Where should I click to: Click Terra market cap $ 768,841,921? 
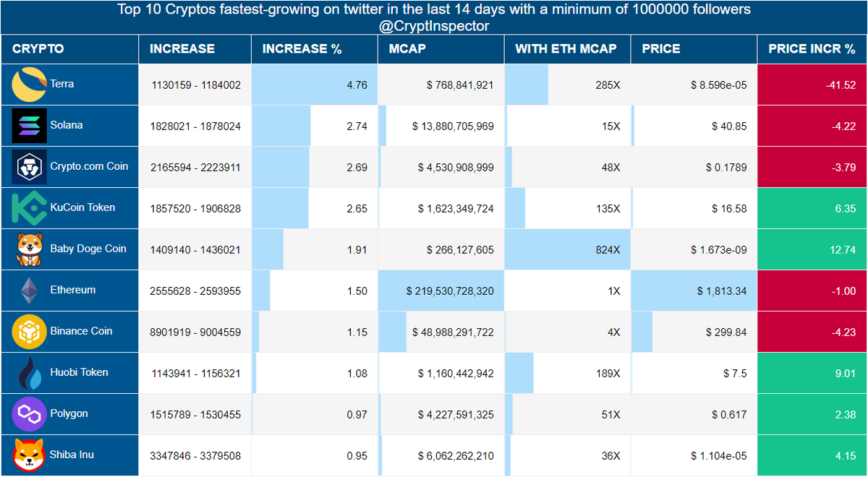[461, 85]
